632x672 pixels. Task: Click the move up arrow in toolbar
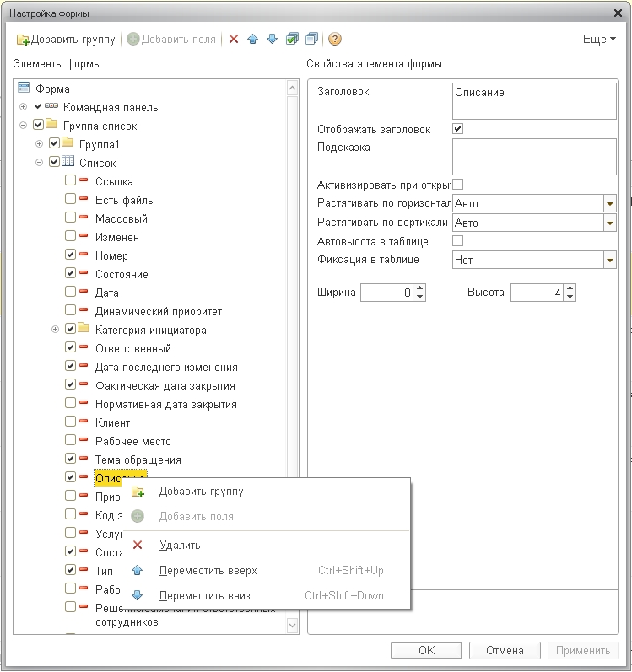click(x=252, y=40)
